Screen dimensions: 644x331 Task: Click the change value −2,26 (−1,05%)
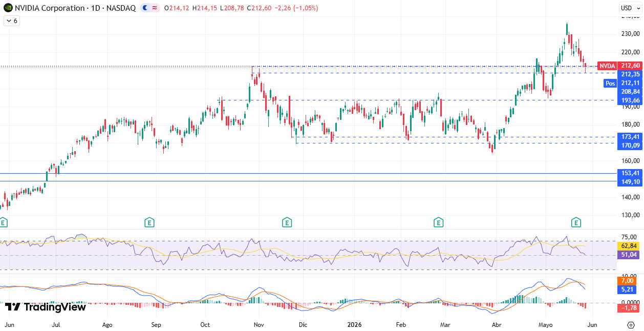[296, 8]
